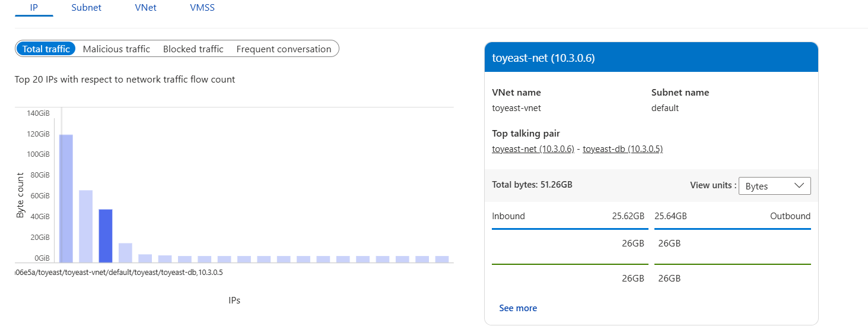This screenshot has height=329, width=868.
Task: Click the VNet name heading
Action: tap(516, 93)
